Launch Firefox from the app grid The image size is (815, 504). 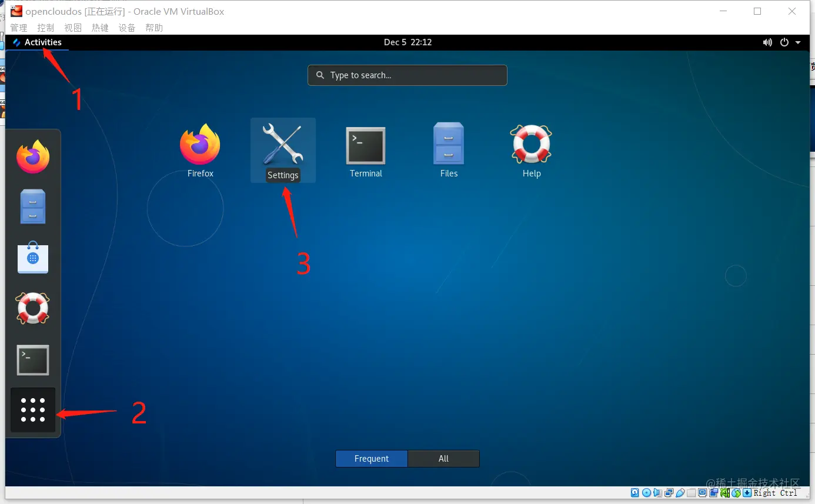[200, 151]
